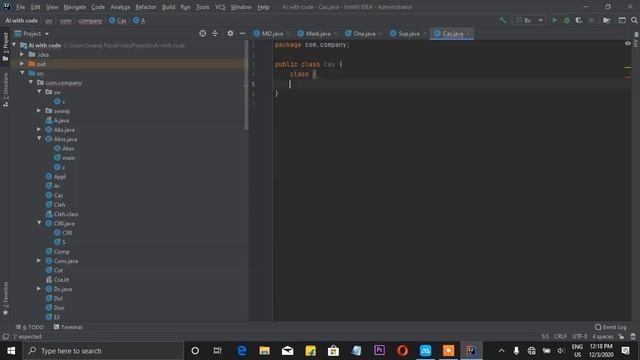Collapse the Abss.java node
640x360 pixels.
39,139
